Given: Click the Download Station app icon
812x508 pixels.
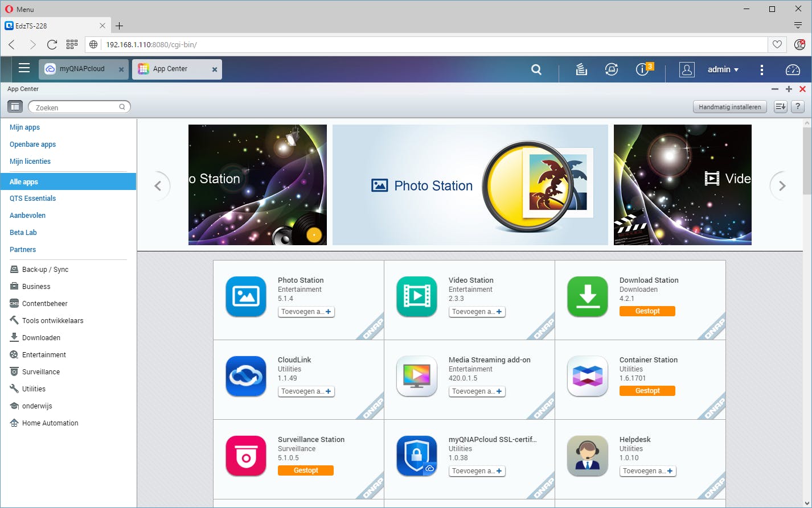Looking at the screenshot, I should (x=588, y=296).
